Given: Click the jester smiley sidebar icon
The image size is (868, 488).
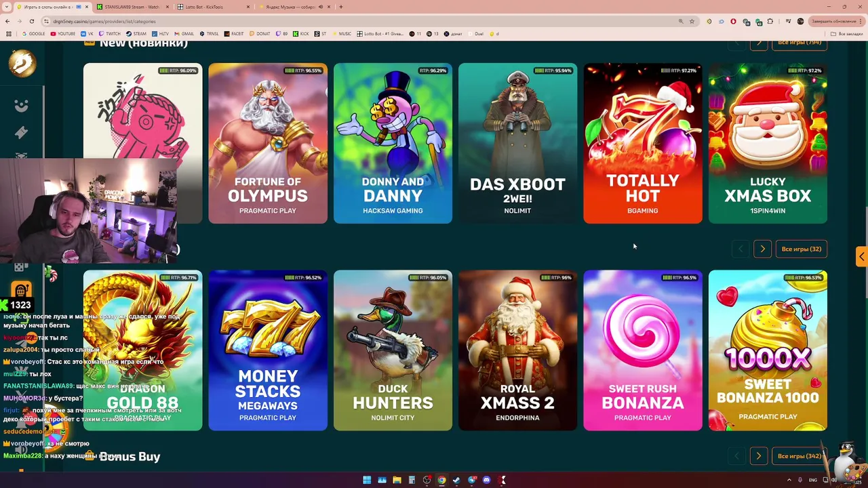Looking at the screenshot, I should [22, 105].
